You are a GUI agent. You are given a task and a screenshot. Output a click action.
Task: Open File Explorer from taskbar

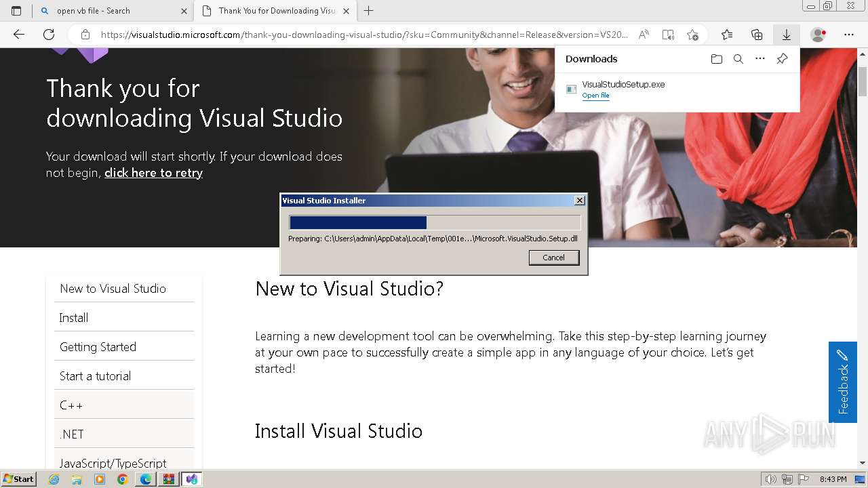point(77,479)
